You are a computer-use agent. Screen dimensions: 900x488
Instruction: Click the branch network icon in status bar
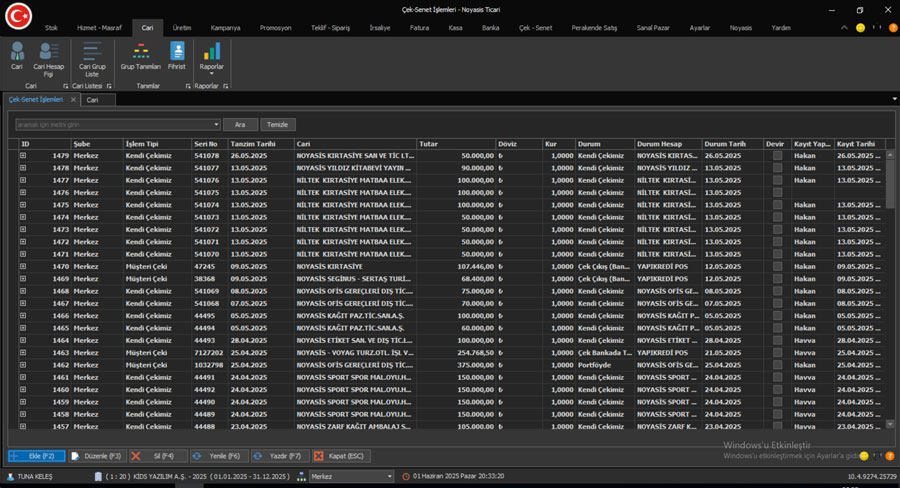pos(301,477)
